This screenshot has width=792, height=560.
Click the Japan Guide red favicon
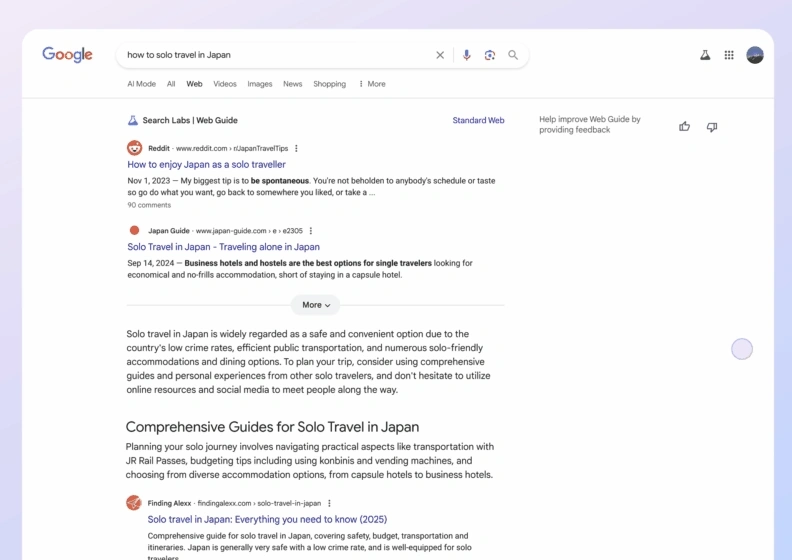(134, 230)
